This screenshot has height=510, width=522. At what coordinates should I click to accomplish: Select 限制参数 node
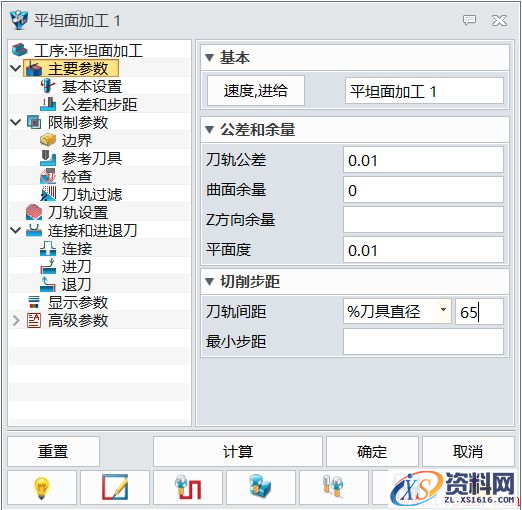coord(78,122)
